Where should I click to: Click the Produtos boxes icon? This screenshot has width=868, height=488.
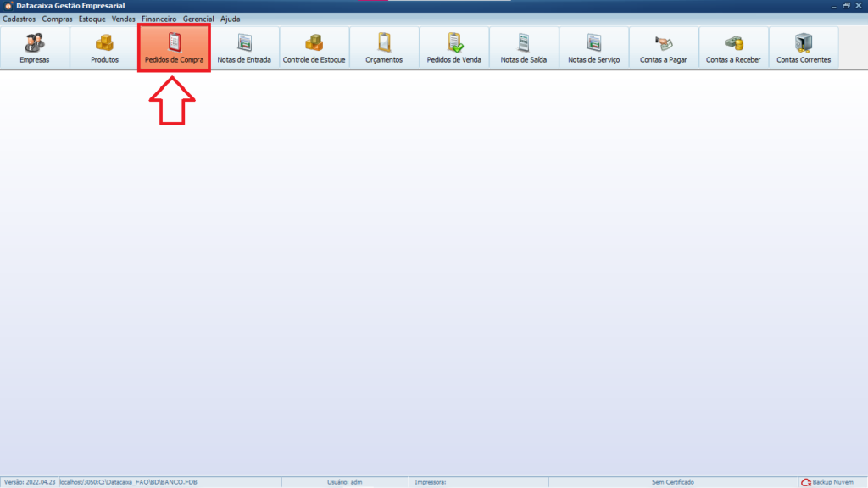click(x=104, y=48)
